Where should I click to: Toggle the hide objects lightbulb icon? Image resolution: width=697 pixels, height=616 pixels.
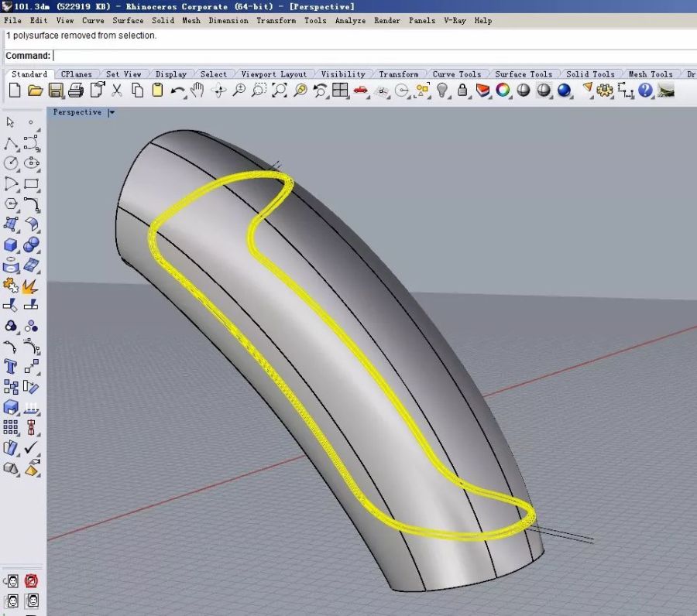442,91
